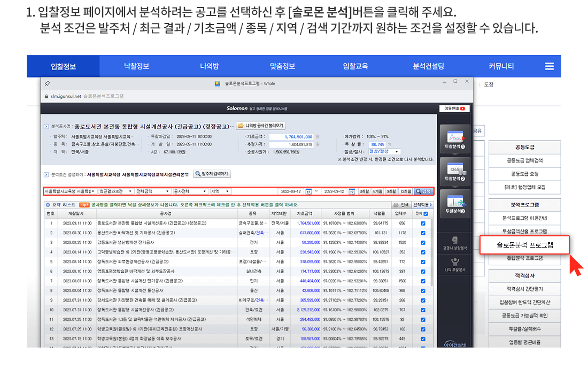This screenshot has height=385, width=588.
Task: Uncheck row 3 강동도서관 냉난방개선 checkbox
Action: tap(423, 243)
